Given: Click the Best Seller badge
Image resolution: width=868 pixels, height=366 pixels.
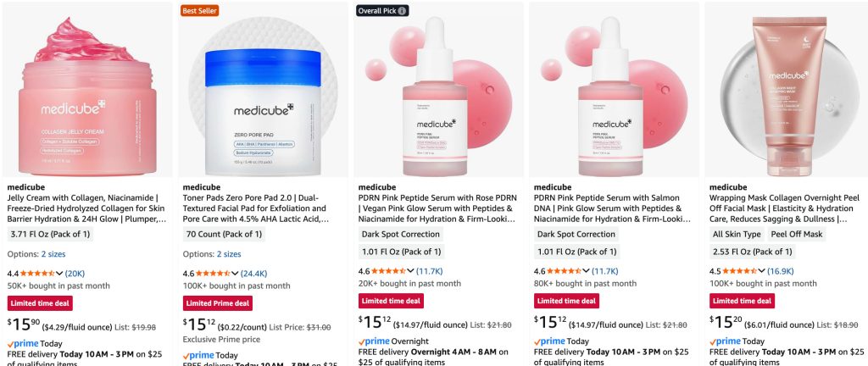Looking at the screenshot, I should [200, 10].
